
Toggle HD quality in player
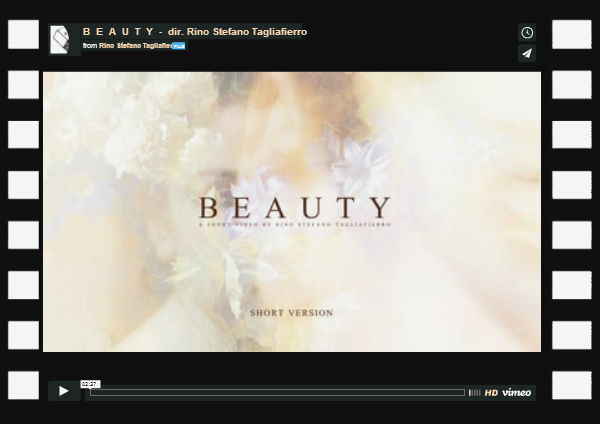pos(491,393)
